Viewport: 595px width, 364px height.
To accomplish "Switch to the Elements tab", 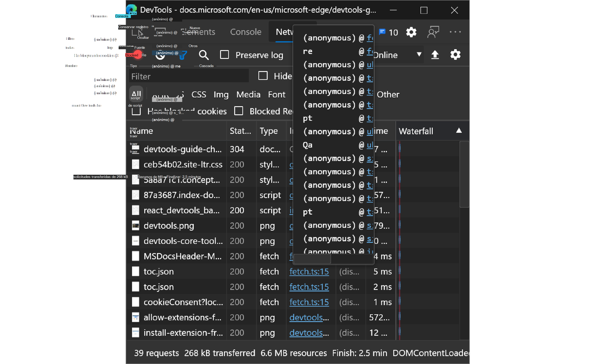I will point(198,32).
